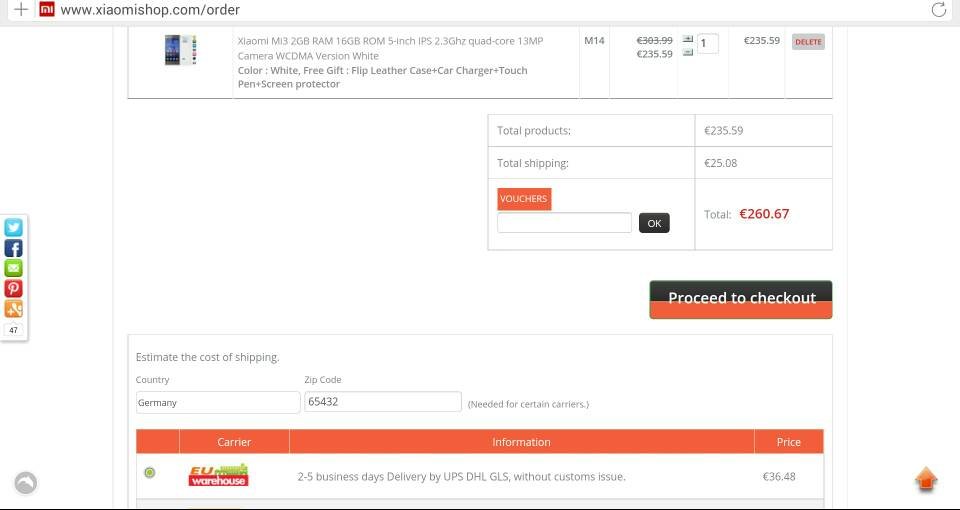Click 'Estimate the cost of shipping.' text
Image resolution: width=960 pixels, height=510 pixels.
(208, 357)
